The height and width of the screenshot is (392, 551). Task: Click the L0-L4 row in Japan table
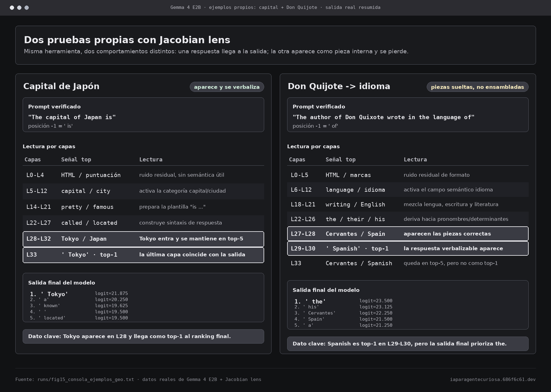(x=143, y=175)
